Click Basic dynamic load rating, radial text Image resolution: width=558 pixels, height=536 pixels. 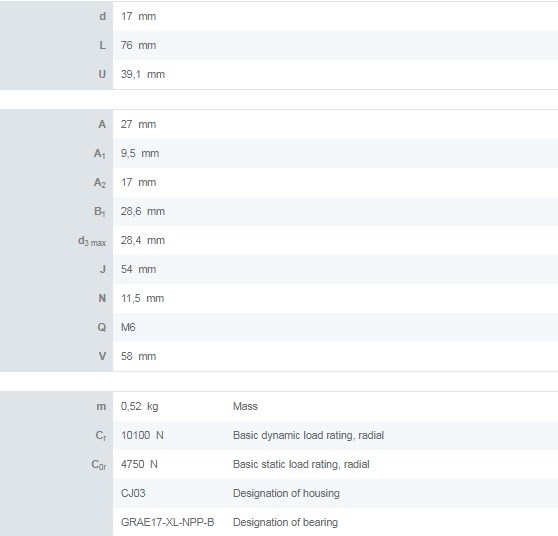coord(308,435)
